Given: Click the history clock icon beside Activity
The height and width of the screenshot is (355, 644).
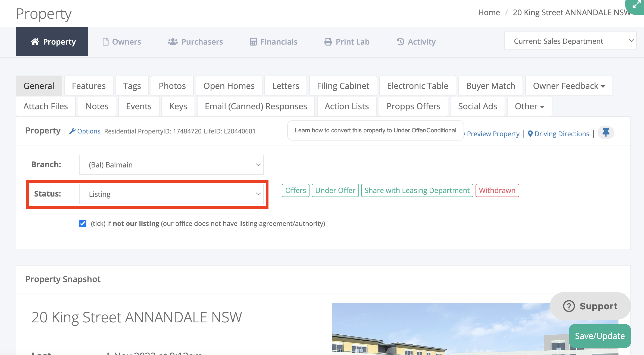Looking at the screenshot, I should point(400,42).
